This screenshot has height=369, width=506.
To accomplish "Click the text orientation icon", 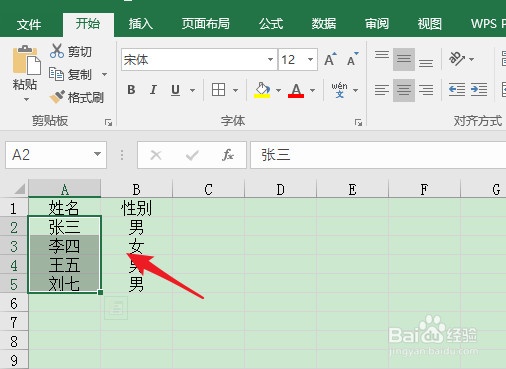I will point(457,59).
